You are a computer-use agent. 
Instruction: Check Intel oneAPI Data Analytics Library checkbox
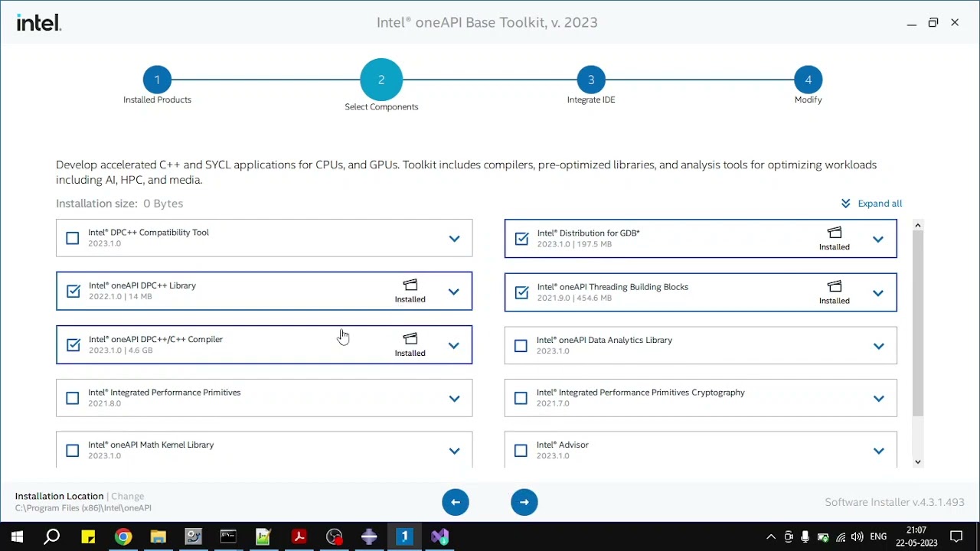[x=521, y=346]
